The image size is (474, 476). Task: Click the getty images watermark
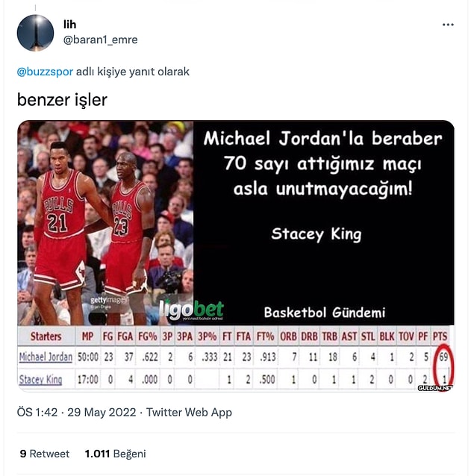108,300
